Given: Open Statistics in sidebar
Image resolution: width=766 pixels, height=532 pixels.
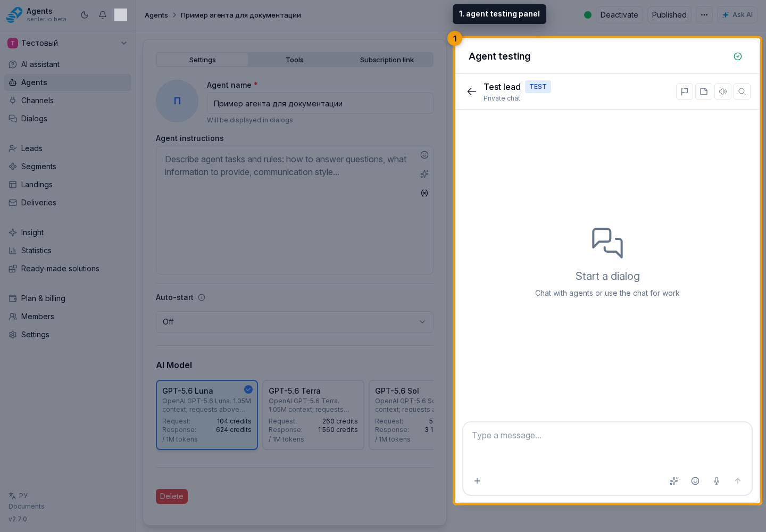Looking at the screenshot, I should point(68,251).
